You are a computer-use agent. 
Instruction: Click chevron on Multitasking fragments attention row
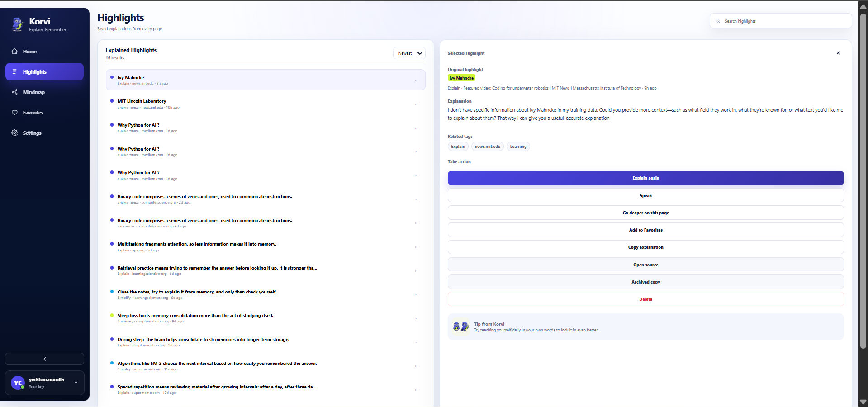[416, 247]
